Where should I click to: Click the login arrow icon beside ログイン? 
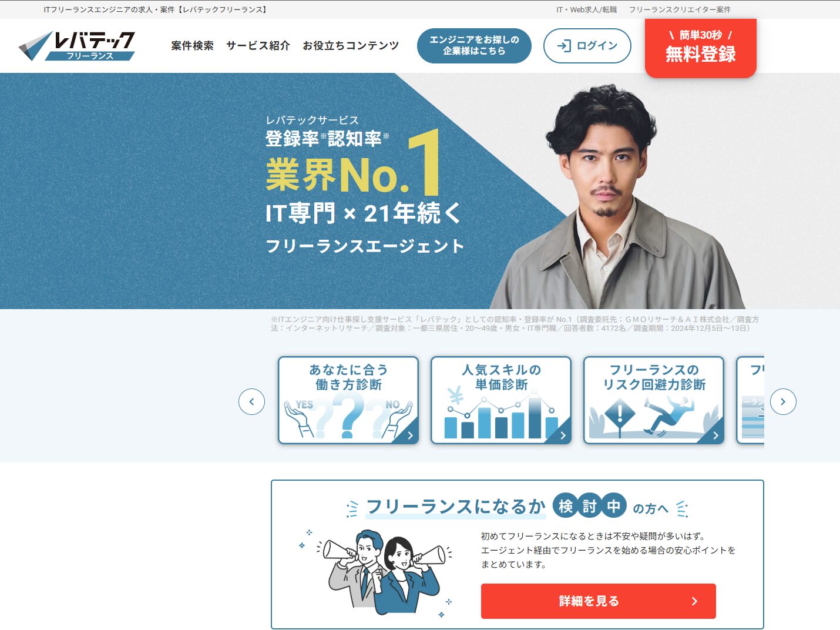point(564,46)
